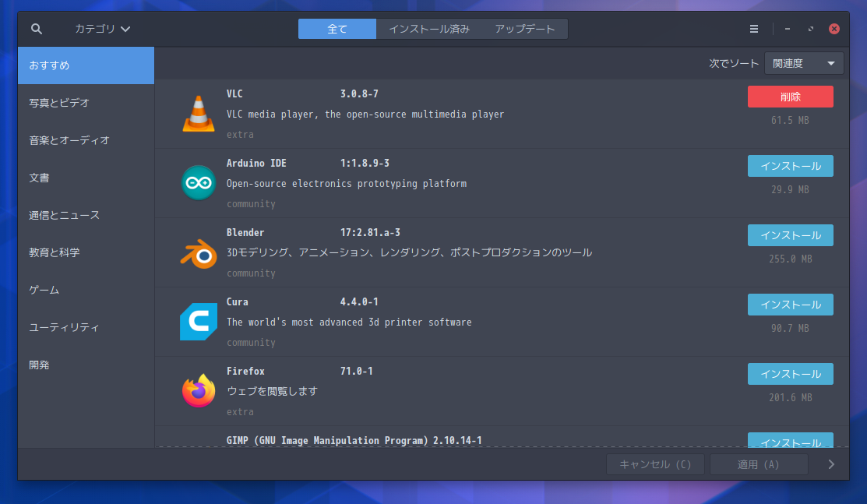The height and width of the screenshot is (504, 867).
Task: Click the Cura app icon
Action: 199,322
